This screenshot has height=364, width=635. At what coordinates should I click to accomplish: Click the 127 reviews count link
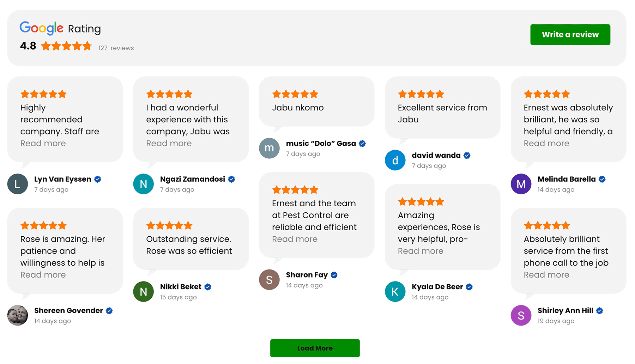116,48
